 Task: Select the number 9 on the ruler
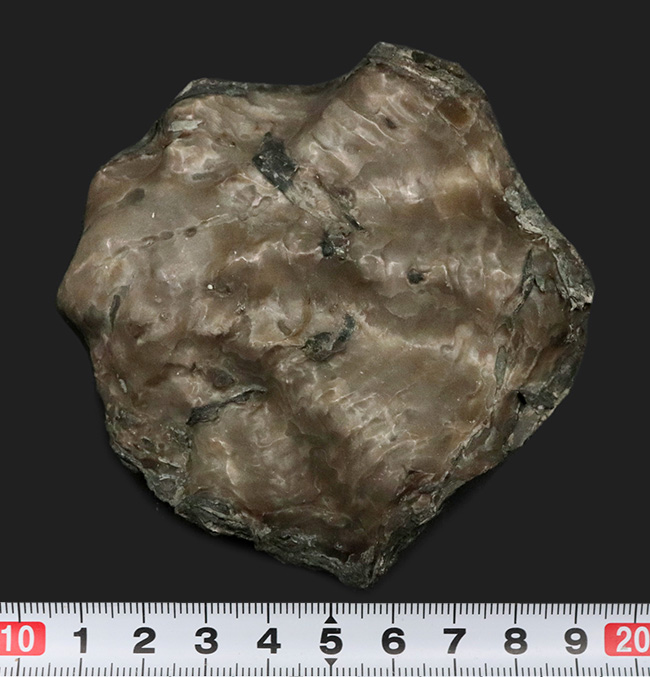click(x=577, y=639)
